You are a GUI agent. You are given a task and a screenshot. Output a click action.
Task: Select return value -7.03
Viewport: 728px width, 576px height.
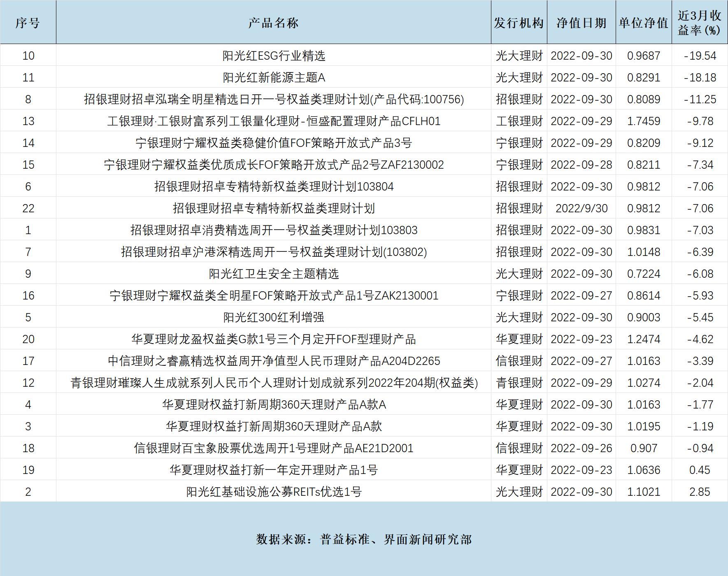tap(700, 230)
